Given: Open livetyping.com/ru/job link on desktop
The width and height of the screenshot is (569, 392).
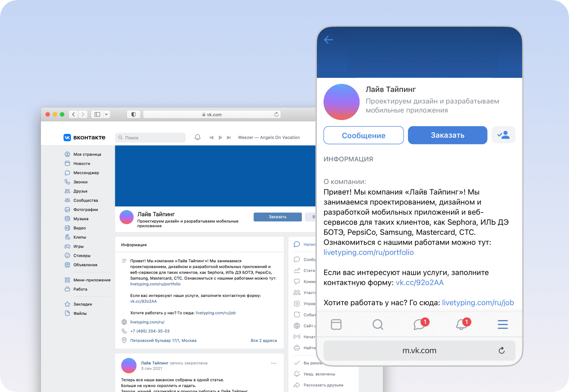Looking at the screenshot, I should tap(216, 313).
